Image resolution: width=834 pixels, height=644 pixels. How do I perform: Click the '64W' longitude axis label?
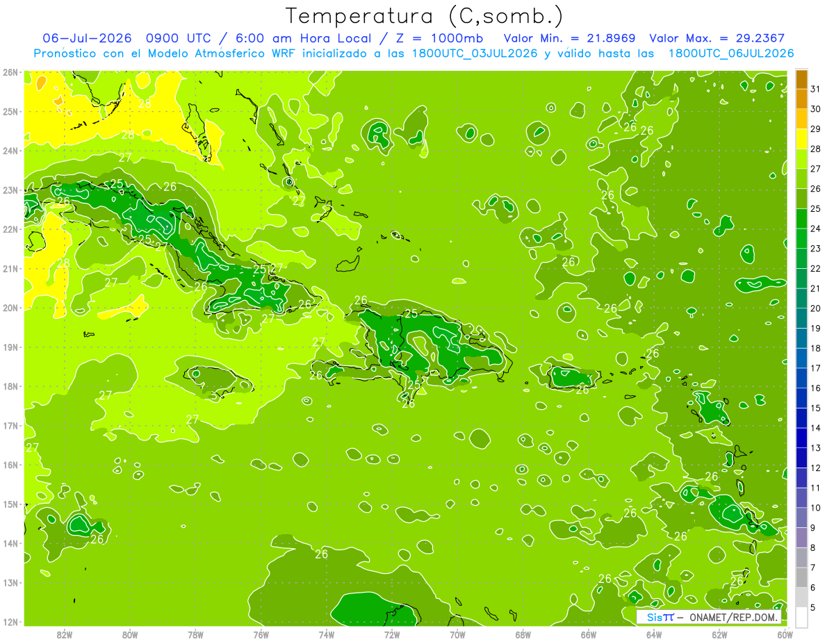click(654, 634)
